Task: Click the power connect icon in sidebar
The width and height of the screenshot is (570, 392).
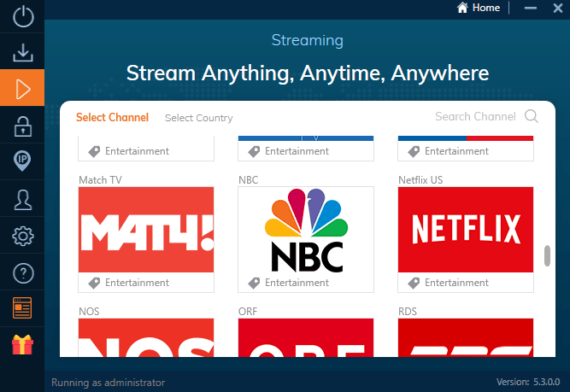Action: (23, 16)
